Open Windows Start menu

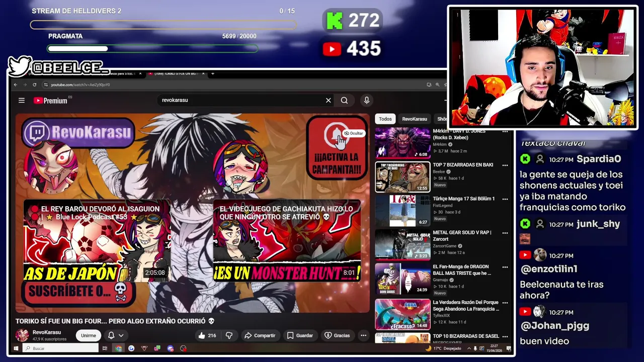click(16, 348)
